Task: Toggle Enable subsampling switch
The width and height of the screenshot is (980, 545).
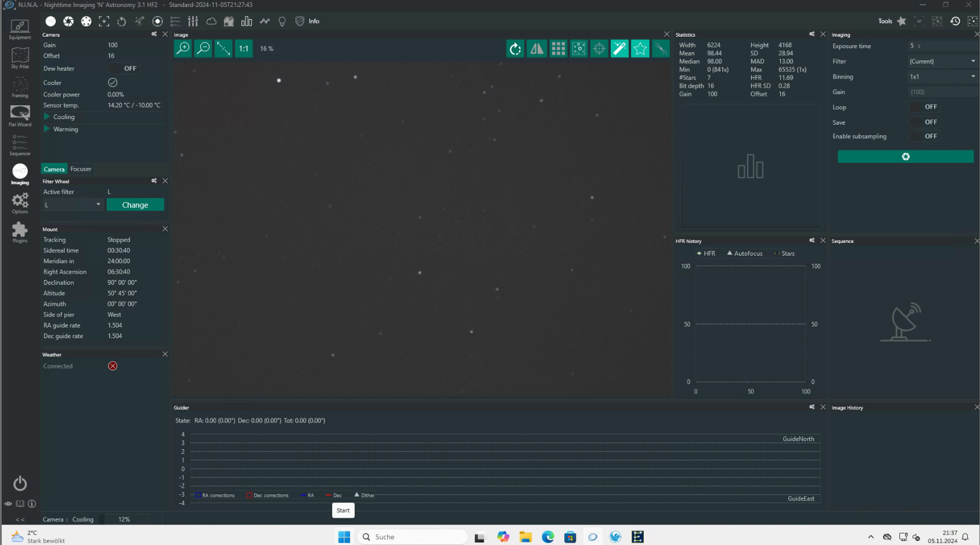Action: click(924, 136)
